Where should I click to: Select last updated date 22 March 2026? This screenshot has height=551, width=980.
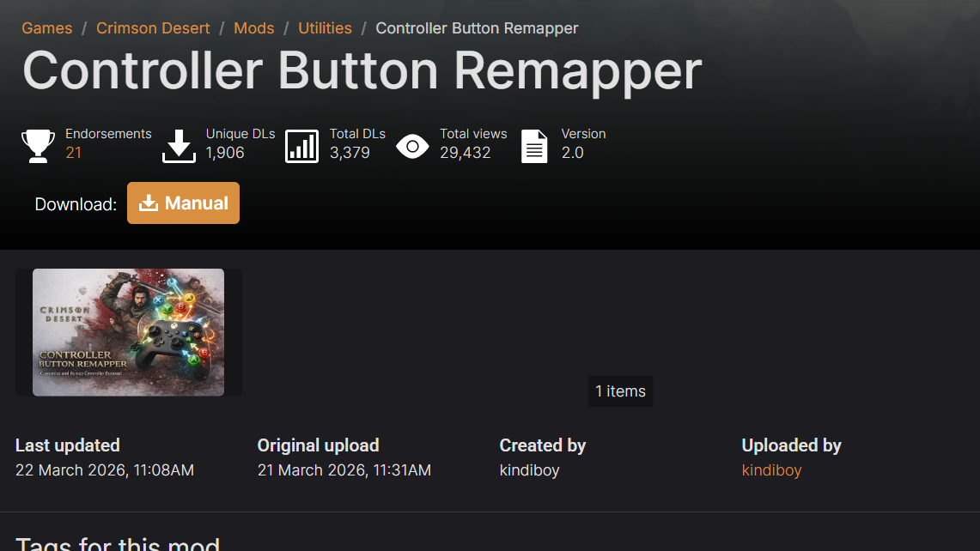coord(105,469)
